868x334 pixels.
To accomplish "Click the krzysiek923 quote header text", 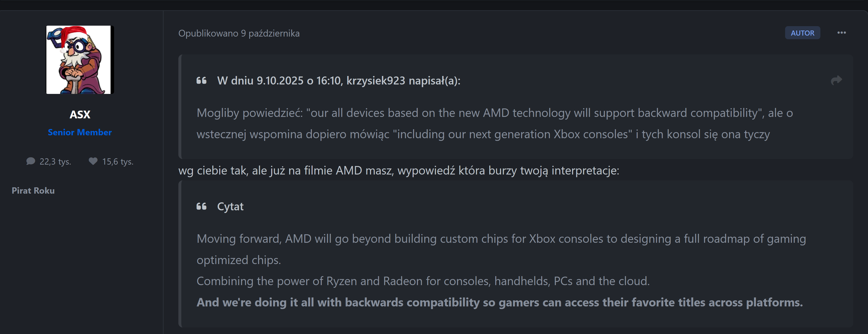I will (338, 81).
